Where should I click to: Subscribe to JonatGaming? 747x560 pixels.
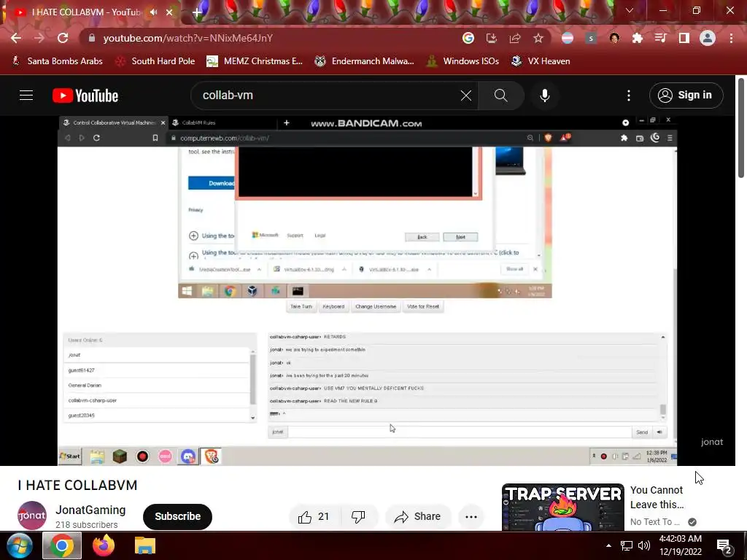point(178,517)
